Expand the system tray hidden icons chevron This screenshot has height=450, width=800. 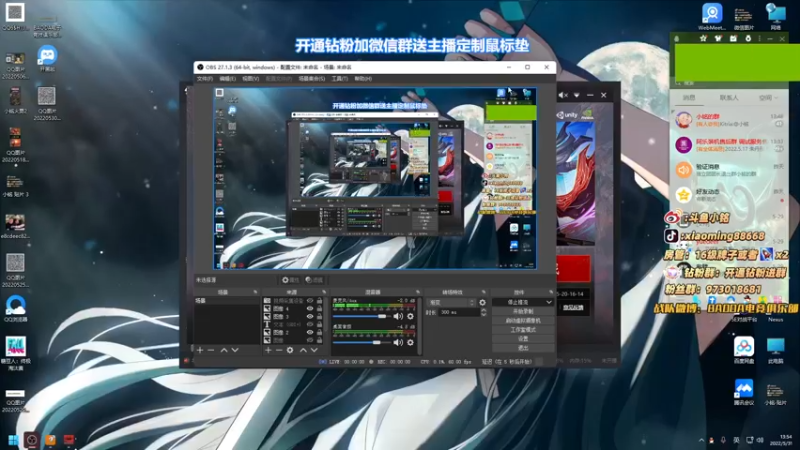pos(702,440)
